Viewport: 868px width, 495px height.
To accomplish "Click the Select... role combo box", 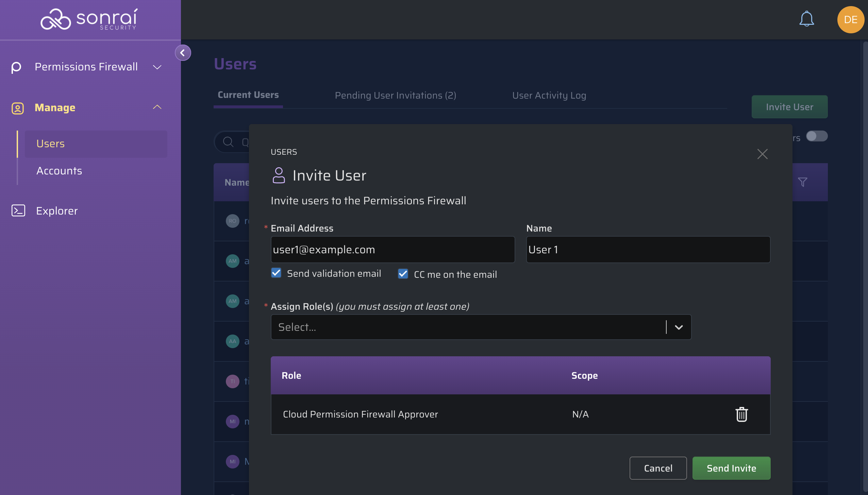I will pos(481,327).
